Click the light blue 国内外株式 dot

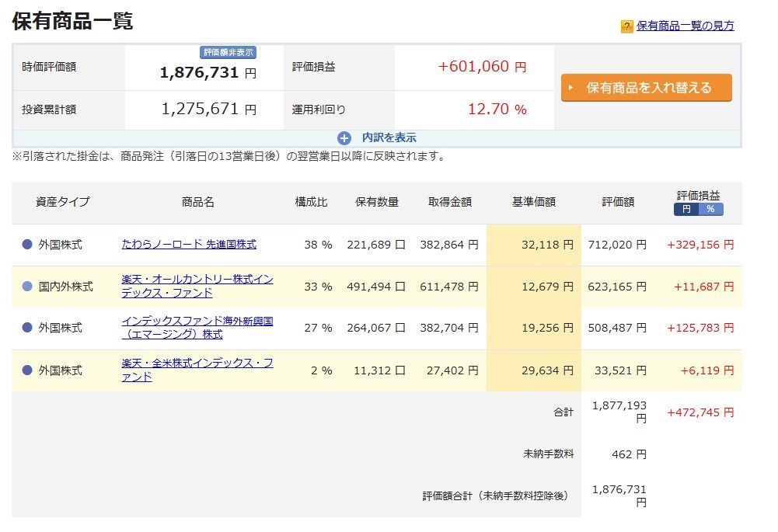[27, 287]
